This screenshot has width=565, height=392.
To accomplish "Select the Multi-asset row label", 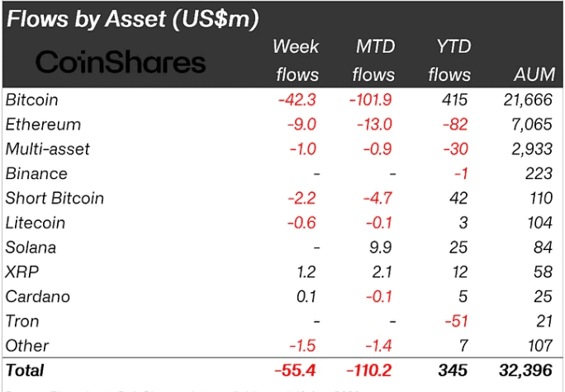I will click(x=48, y=149).
